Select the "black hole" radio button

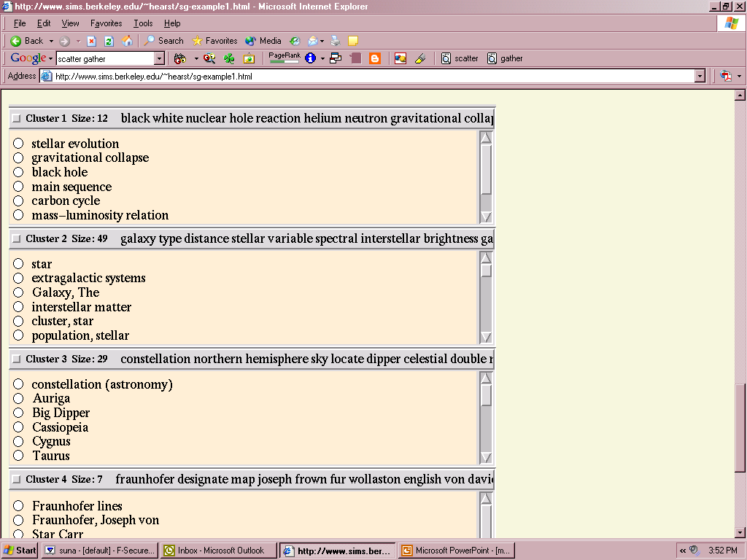18,172
